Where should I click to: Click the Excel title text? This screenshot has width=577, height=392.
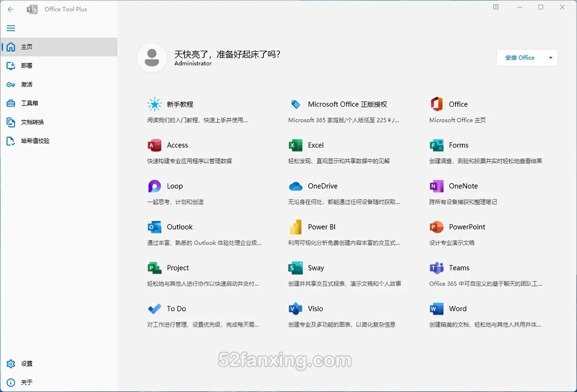click(316, 145)
